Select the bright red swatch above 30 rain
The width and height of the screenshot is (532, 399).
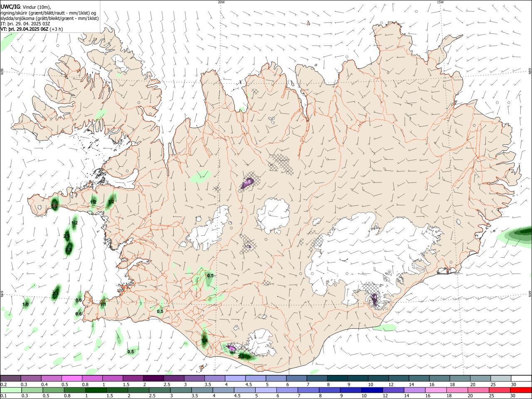(x=521, y=390)
